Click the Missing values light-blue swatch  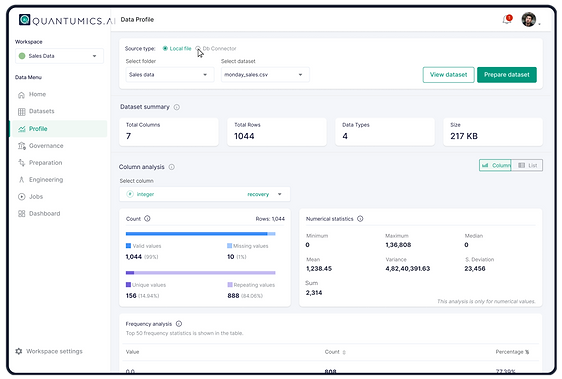(x=229, y=246)
